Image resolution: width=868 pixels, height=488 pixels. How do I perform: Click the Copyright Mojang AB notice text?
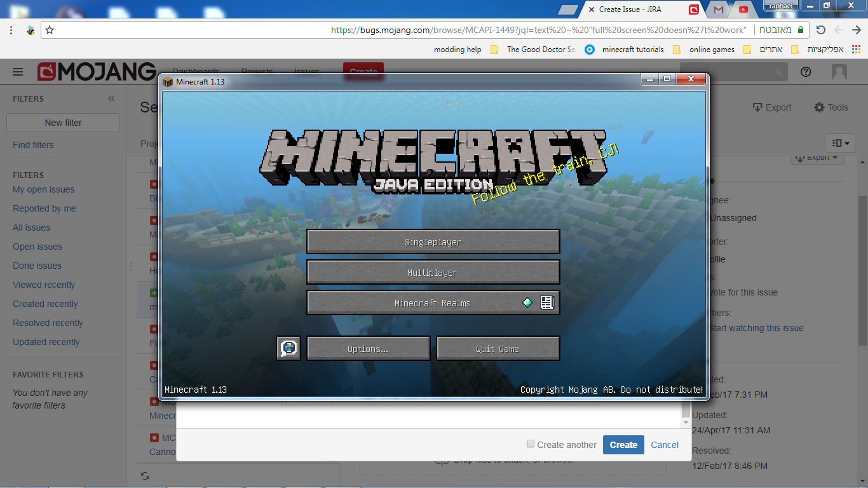click(611, 390)
